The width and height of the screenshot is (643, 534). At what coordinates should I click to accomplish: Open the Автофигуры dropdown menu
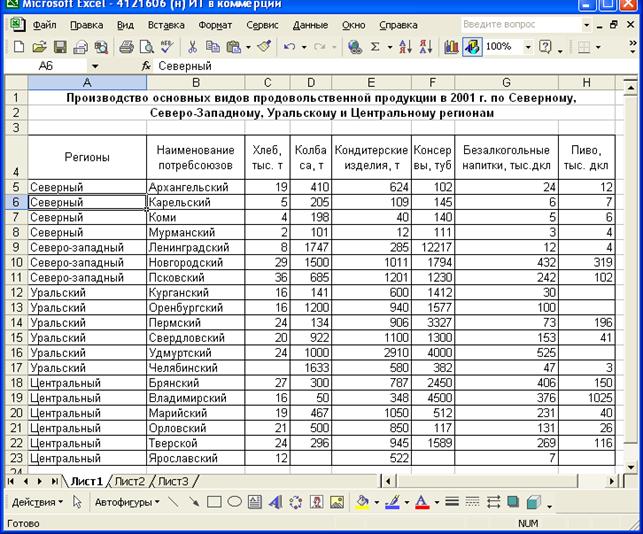[125, 502]
